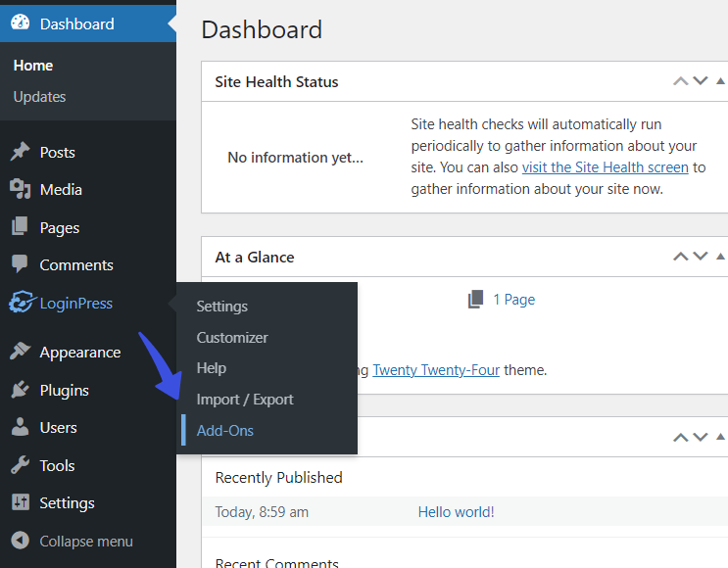This screenshot has width=728, height=568.
Task: Click the Users person icon
Action: [x=20, y=426]
